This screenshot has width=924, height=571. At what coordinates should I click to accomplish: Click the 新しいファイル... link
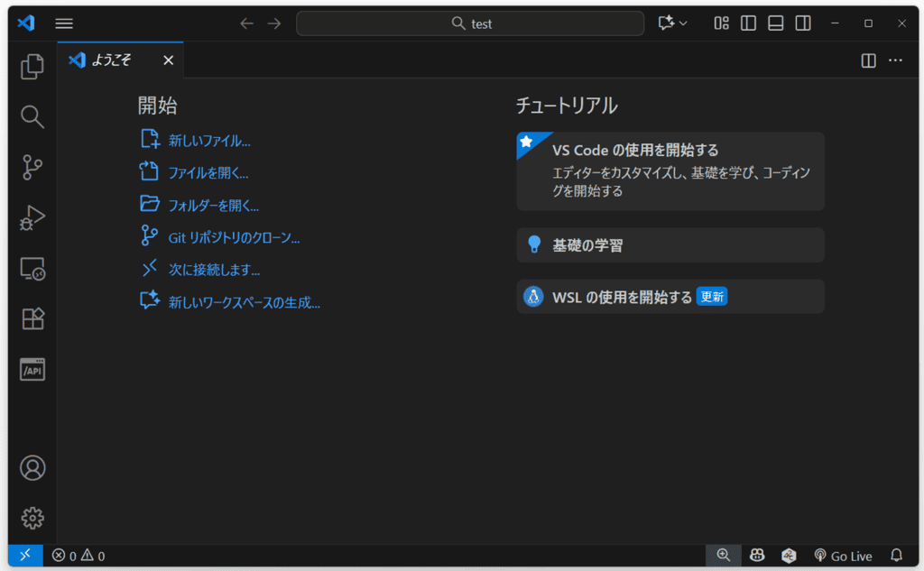coord(209,141)
